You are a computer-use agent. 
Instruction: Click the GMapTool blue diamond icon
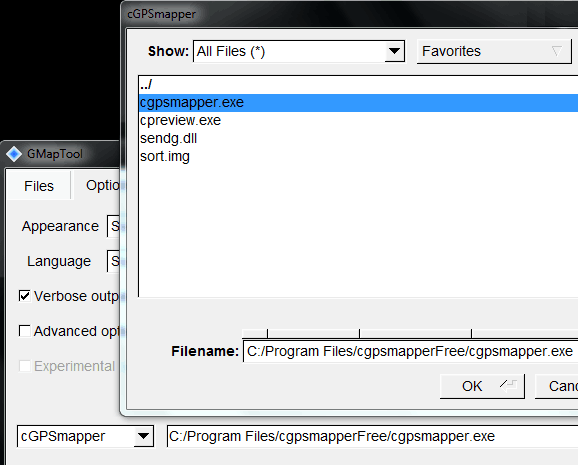[14, 154]
